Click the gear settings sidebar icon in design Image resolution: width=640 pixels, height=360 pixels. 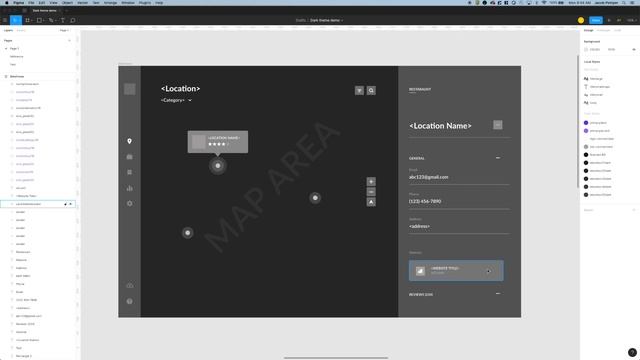click(x=129, y=203)
